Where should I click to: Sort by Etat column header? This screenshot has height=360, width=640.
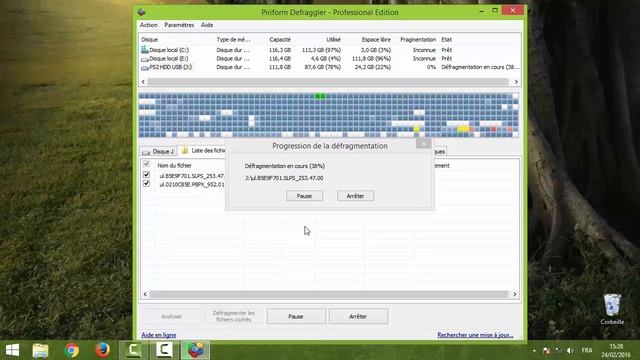pos(447,40)
